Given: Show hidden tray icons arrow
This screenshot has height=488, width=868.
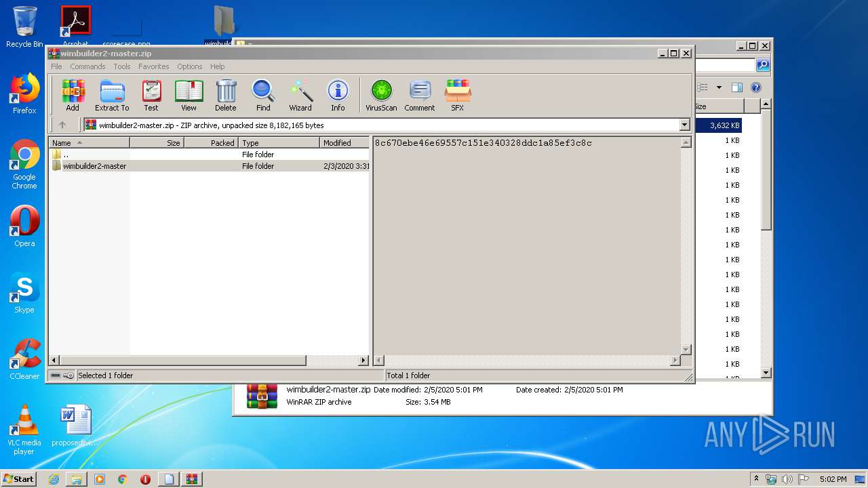Looking at the screenshot, I should tap(756, 479).
